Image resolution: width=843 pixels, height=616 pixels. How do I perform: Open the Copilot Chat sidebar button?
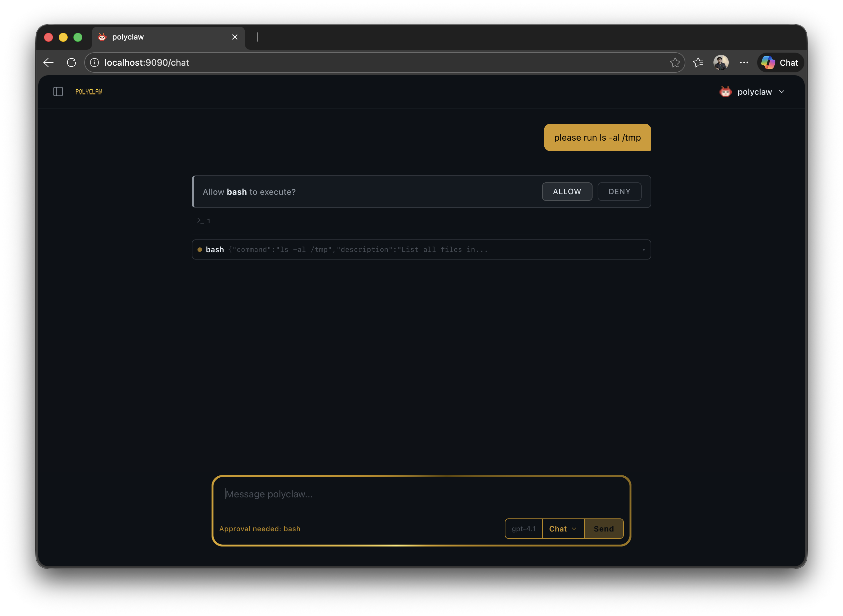780,62
